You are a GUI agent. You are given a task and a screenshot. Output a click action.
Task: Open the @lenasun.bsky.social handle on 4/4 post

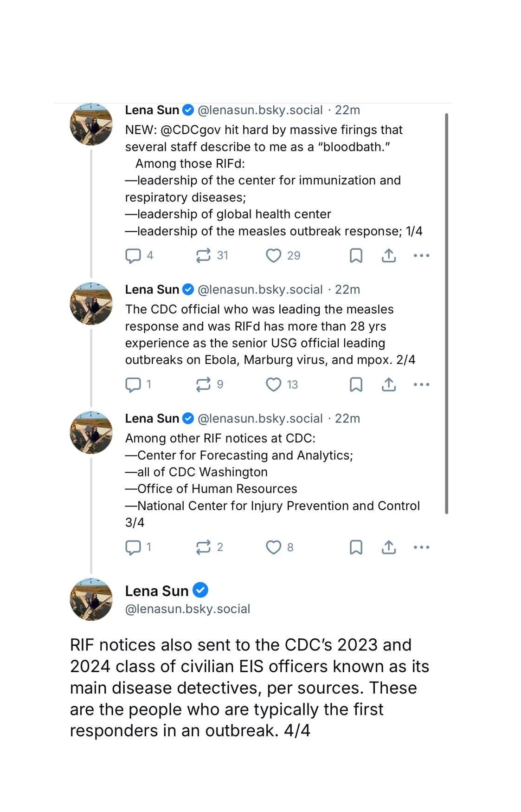pos(187,609)
